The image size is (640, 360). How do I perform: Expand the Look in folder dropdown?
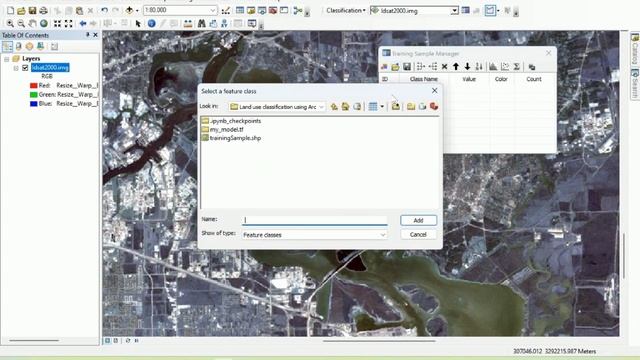tap(321, 107)
